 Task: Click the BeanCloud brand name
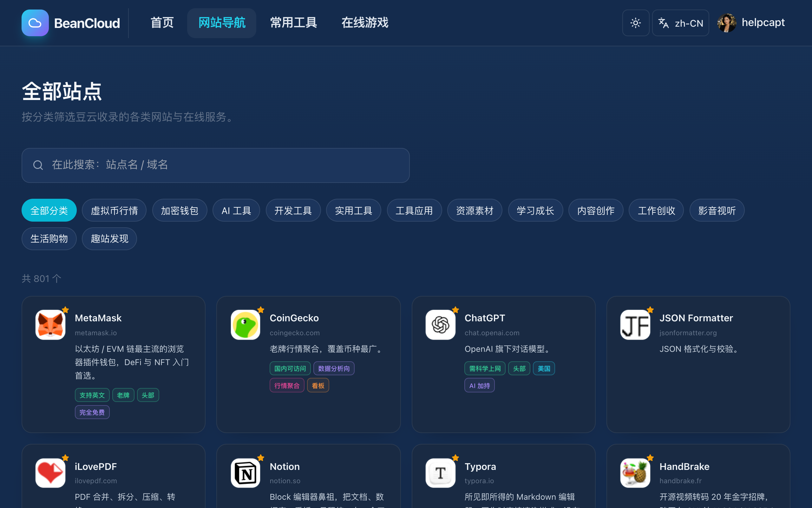pos(87,23)
